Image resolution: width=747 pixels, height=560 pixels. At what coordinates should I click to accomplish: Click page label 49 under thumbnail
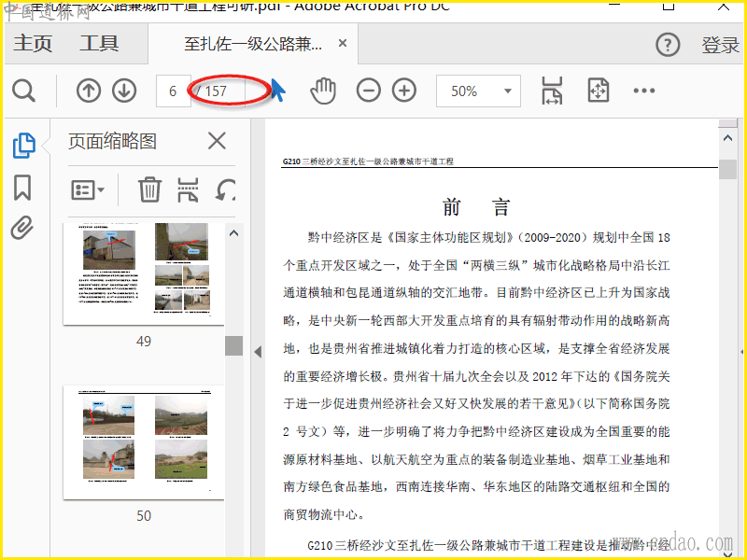(144, 342)
